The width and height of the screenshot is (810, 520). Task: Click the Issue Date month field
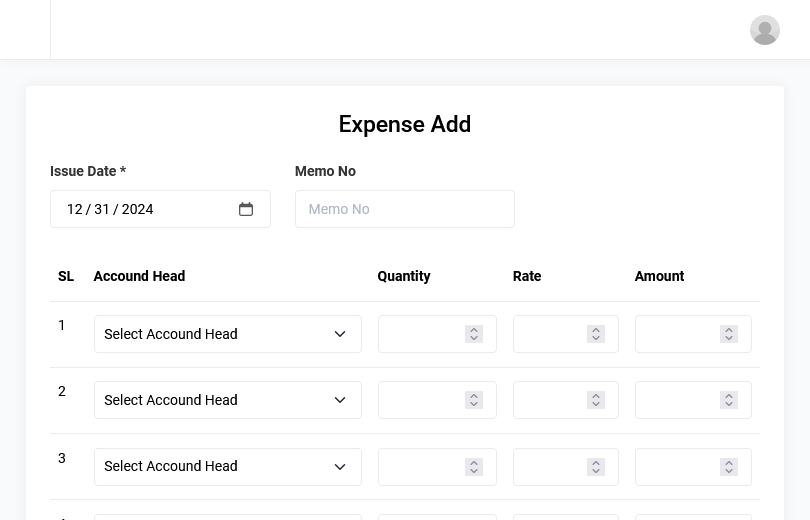tap(74, 209)
